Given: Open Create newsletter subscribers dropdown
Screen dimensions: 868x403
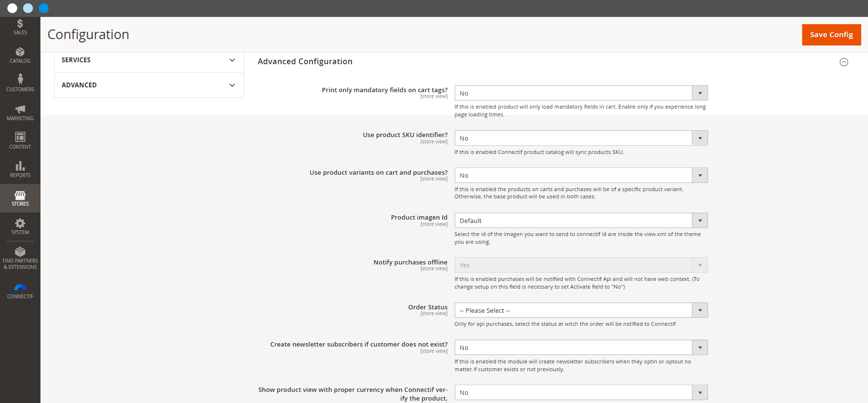Looking at the screenshot, I should click(x=581, y=347).
